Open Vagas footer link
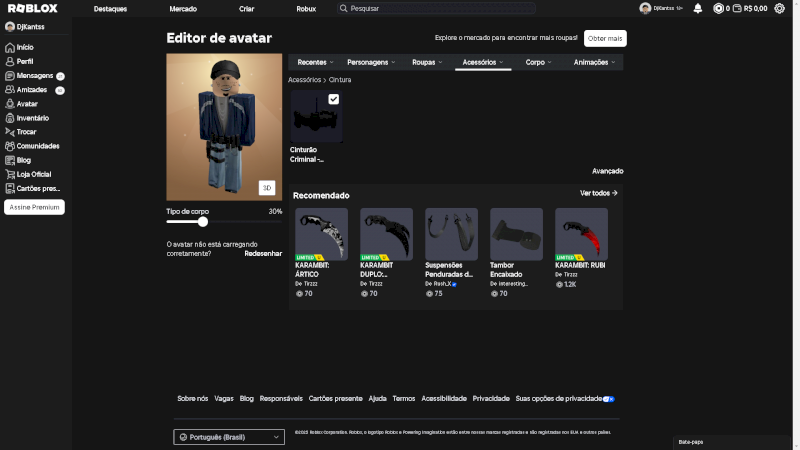 (223, 399)
